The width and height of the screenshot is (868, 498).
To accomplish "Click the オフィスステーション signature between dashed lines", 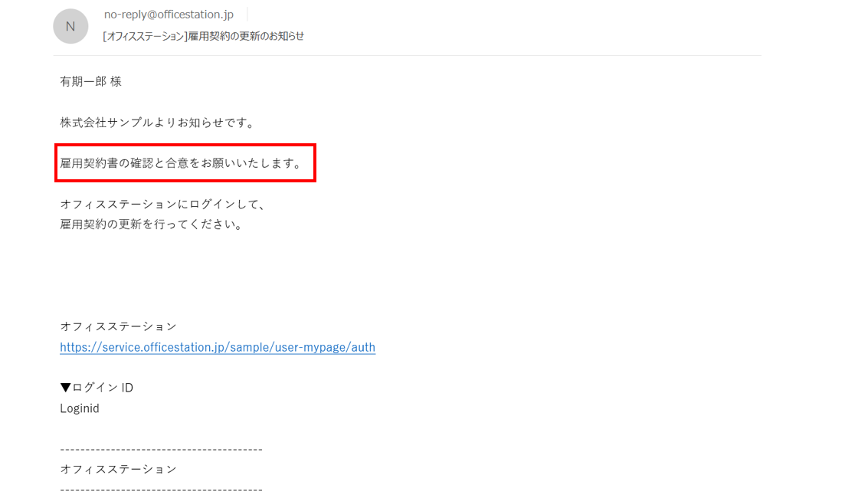I will 119,469.
